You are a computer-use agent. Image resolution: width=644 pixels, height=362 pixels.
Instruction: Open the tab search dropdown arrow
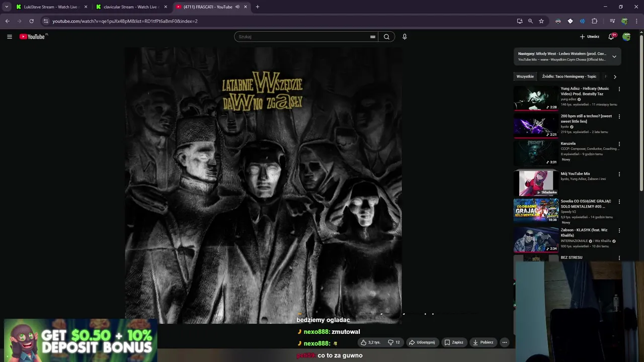[x=7, y=7]
